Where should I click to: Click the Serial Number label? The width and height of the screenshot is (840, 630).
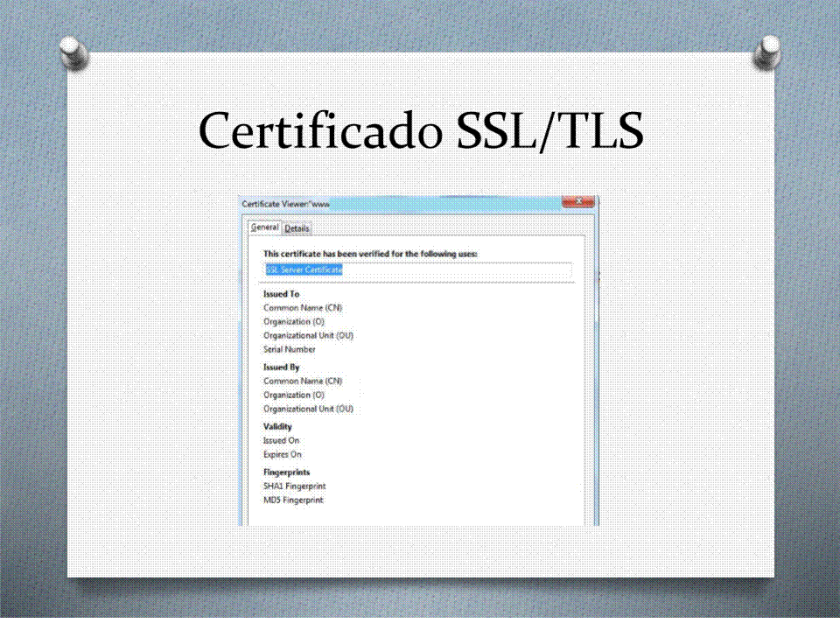289,350
